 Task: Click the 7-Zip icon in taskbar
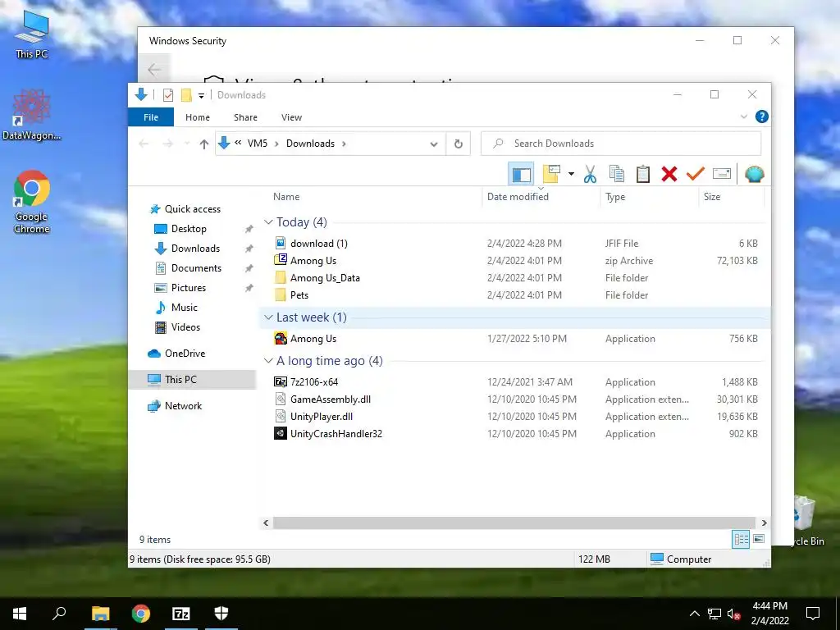pos(181,614)
